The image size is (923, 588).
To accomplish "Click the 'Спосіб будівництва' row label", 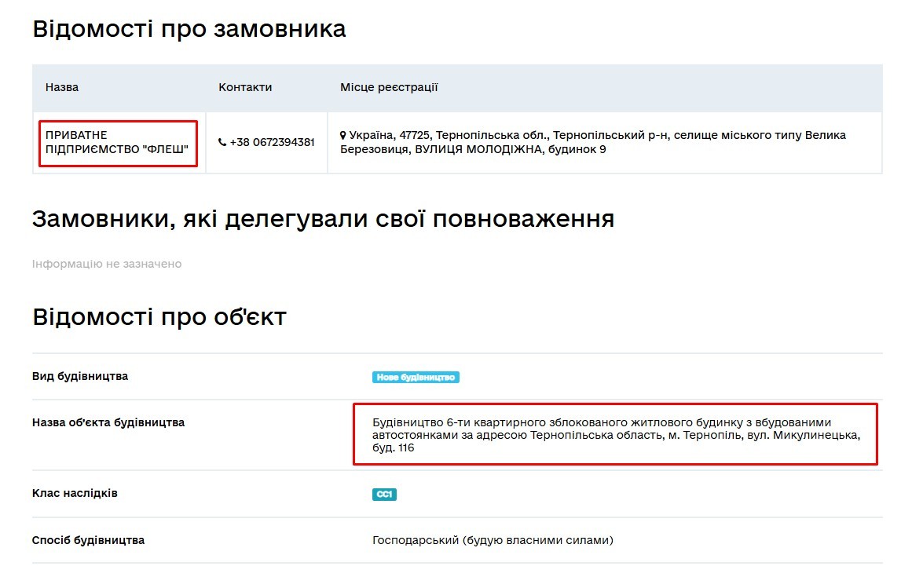I will tap(88, 540).
